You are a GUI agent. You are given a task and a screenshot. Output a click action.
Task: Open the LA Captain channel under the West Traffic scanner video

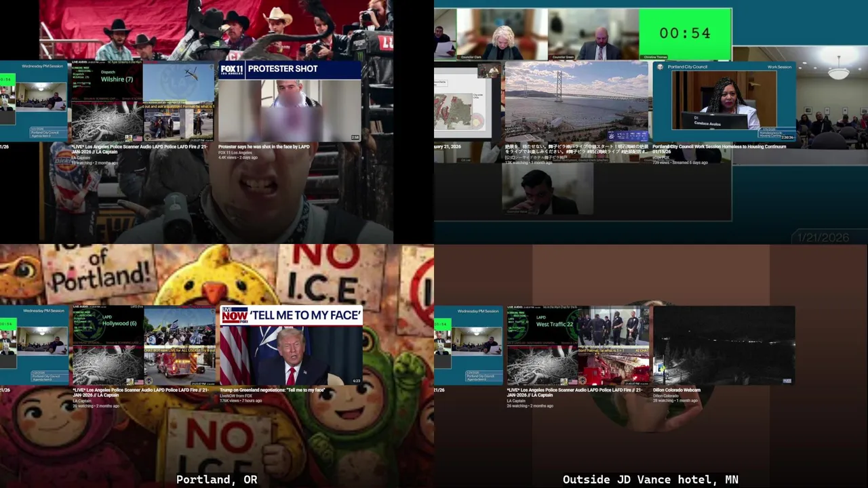[516, 401]
